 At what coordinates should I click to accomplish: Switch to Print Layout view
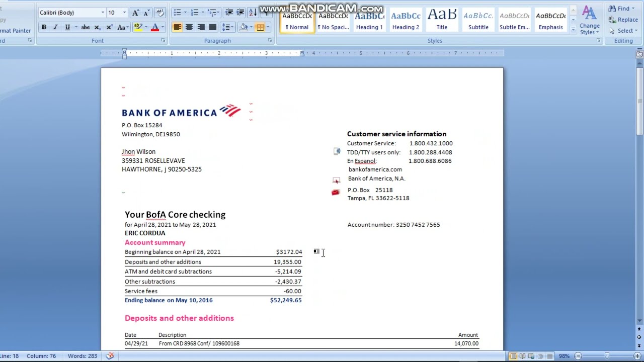coord(513,356)
